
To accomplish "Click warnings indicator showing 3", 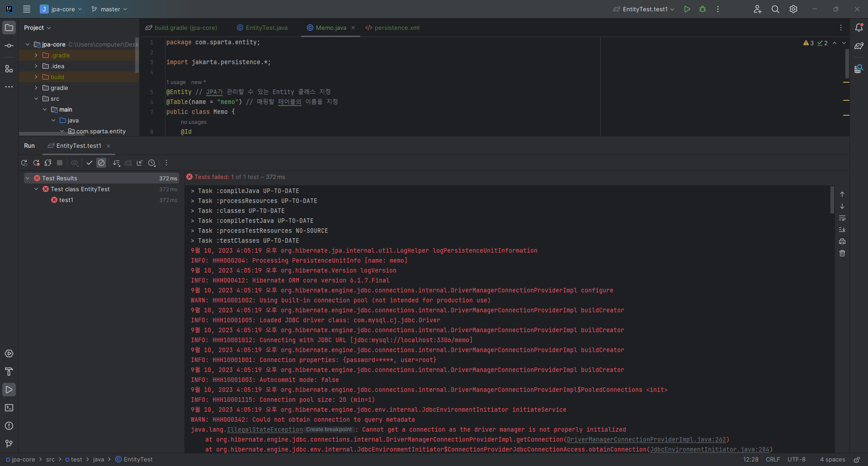I will (x=808, y=43).
